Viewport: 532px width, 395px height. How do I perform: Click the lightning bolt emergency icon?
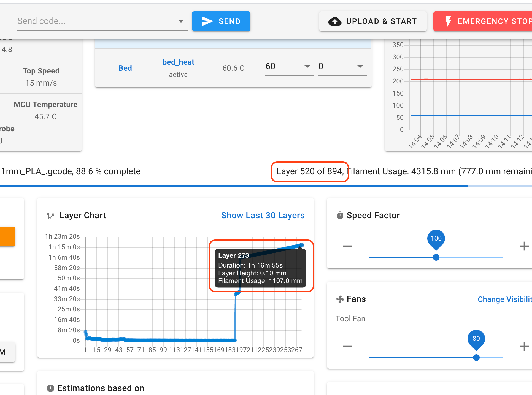[x=449, y=21]
